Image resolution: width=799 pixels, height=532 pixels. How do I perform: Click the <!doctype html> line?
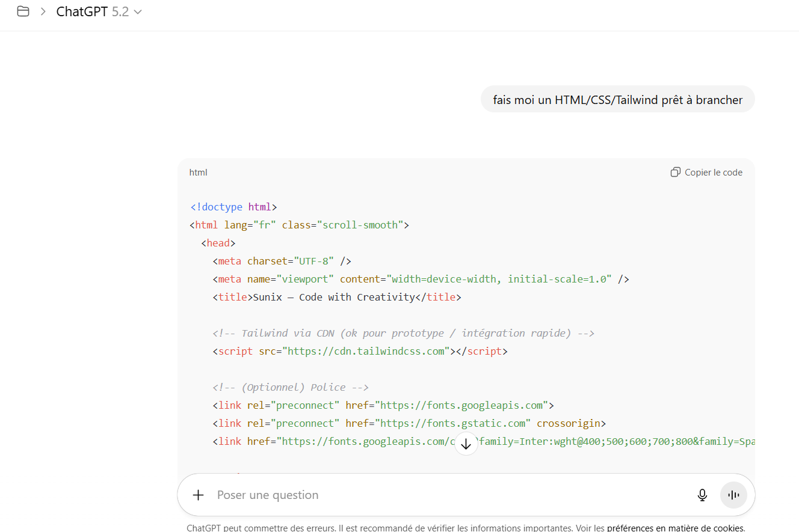tap(233, 207)
